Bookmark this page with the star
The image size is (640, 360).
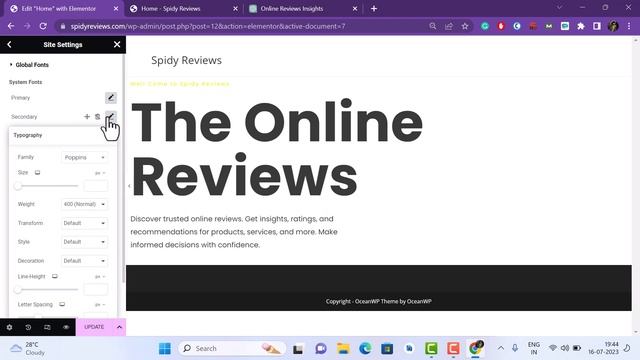pyautogui.click(x=465, y=26)
